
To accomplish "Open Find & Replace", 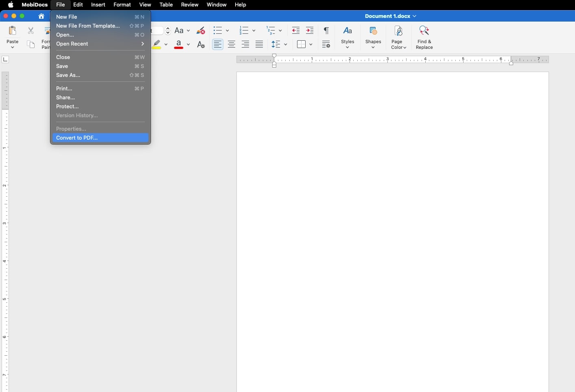I will pos(424,37).
